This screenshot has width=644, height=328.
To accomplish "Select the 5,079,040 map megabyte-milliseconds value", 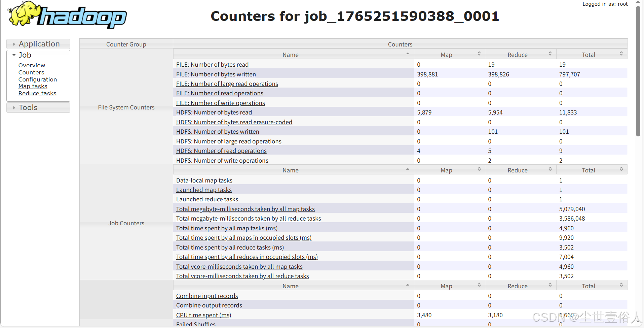I will click(572, 209).
